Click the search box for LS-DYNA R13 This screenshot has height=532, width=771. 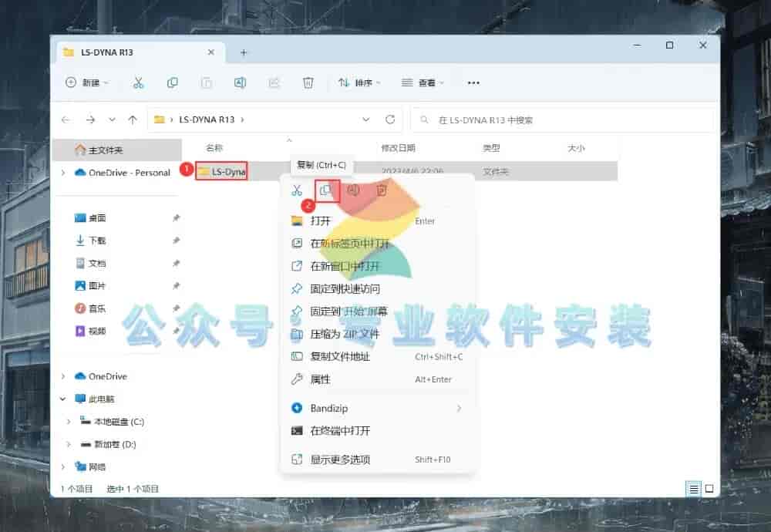tap(562, 120)
